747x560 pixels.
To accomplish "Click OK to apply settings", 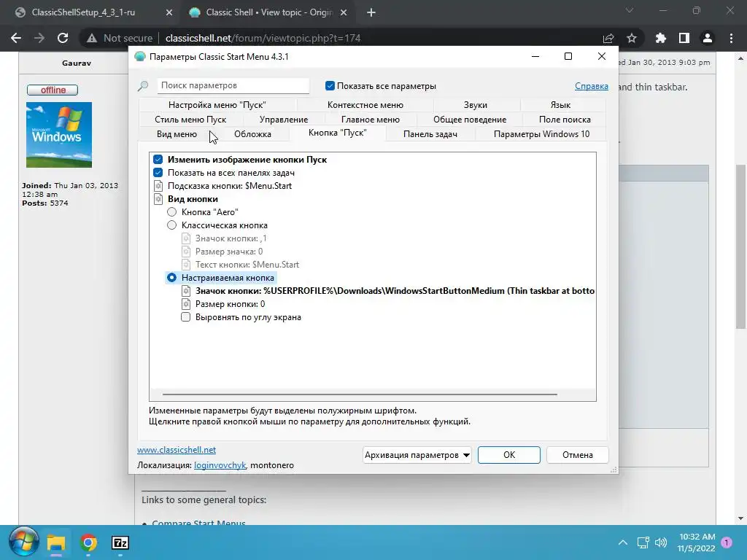I will (508, 455).
